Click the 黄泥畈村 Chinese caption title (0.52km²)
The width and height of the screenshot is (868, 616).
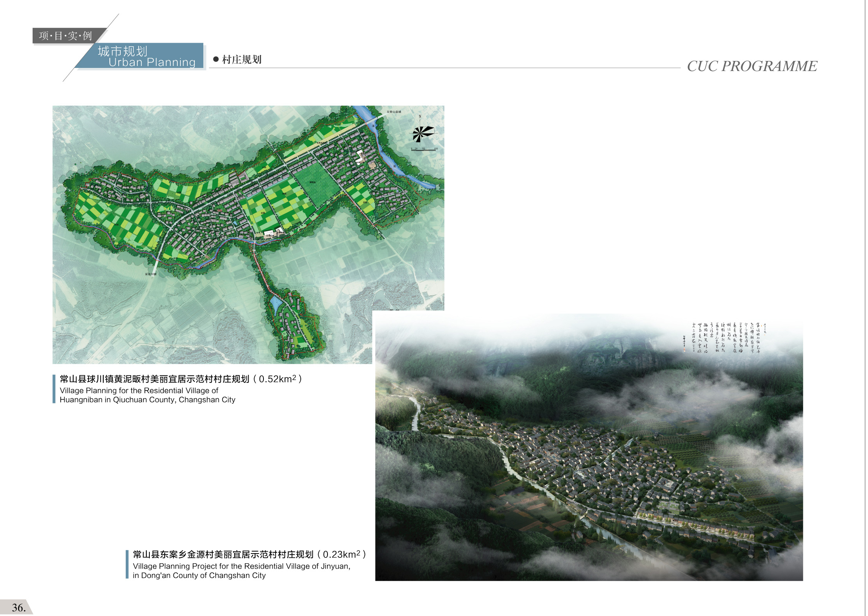point(180,379)
